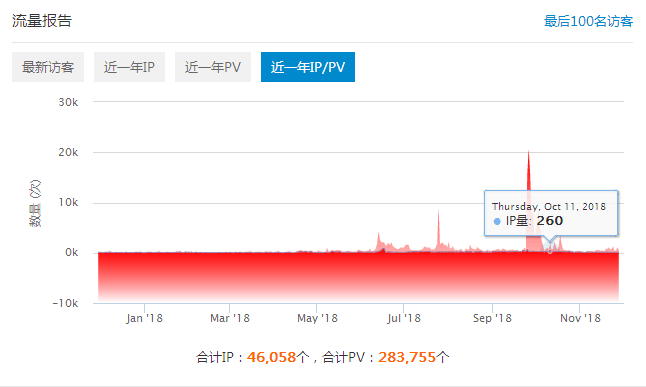Click the Oct 11 data point marker
The width and height of the screenshot is (646, 387).
(550, 250)
